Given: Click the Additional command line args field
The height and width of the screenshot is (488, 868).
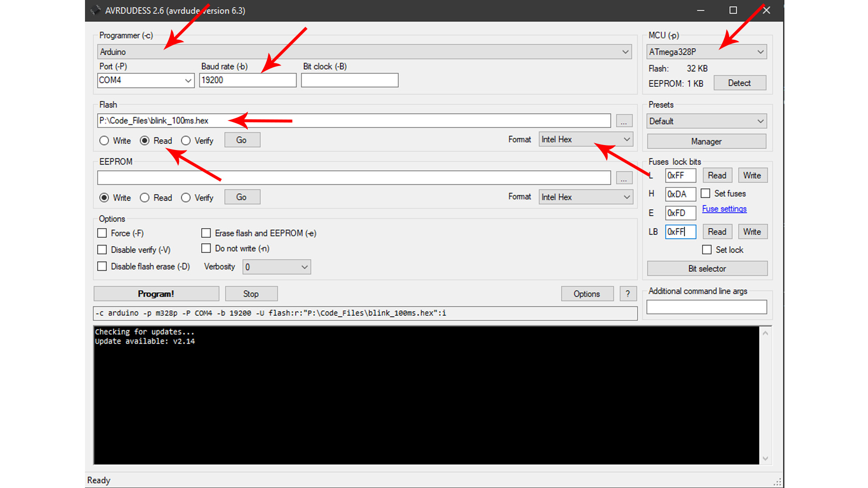Looking at the screenshot, I should tap(707, 307).
